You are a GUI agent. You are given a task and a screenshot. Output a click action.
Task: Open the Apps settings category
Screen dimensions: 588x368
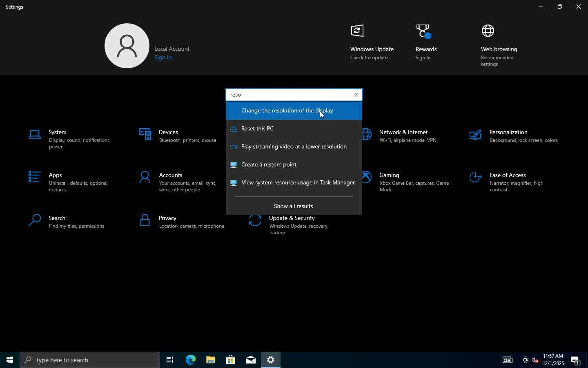(x=56, y=175)
